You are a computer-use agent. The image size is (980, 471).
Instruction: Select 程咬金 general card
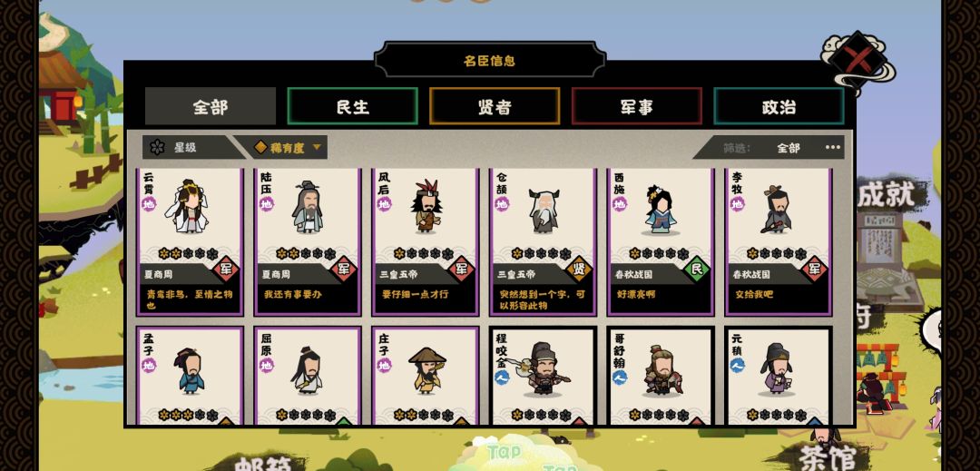[544, 376]
